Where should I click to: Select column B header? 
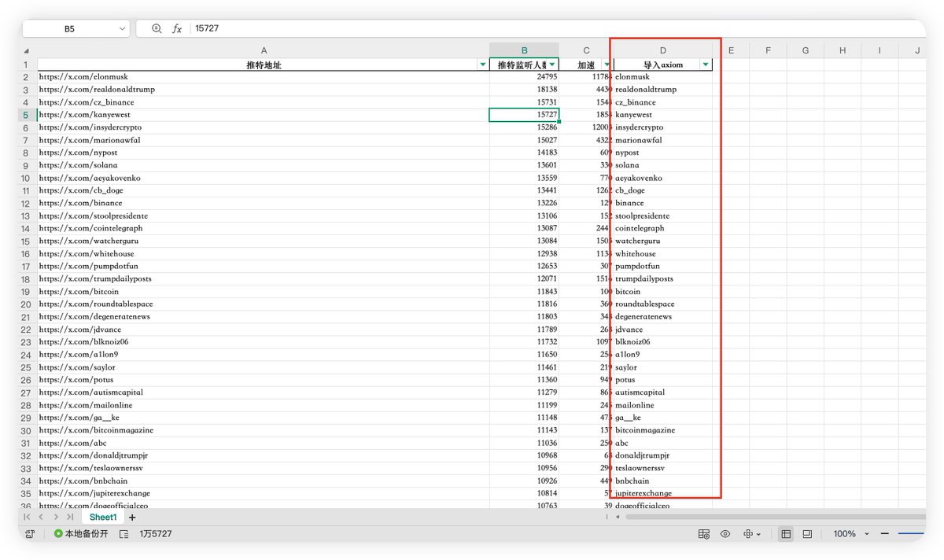524,51
